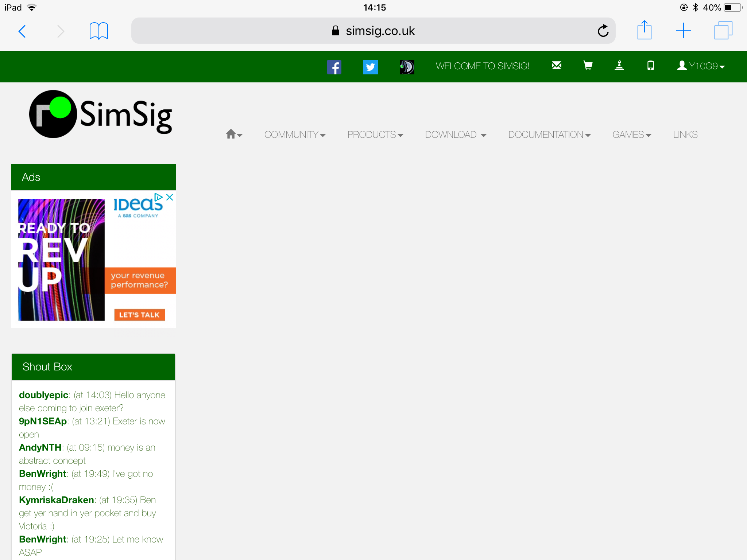
Task: Open the GAMES menu
Action: 632,135
